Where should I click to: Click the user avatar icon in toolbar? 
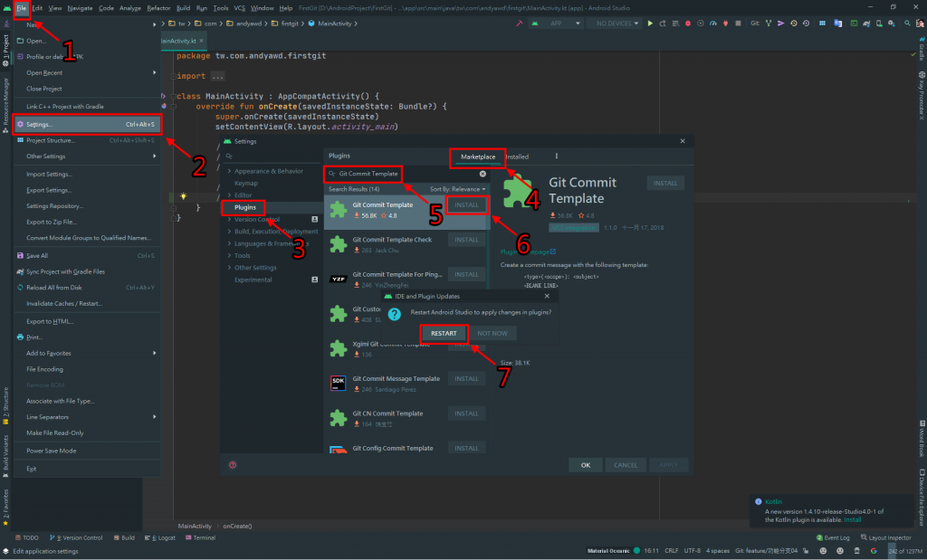coord(921,24)
